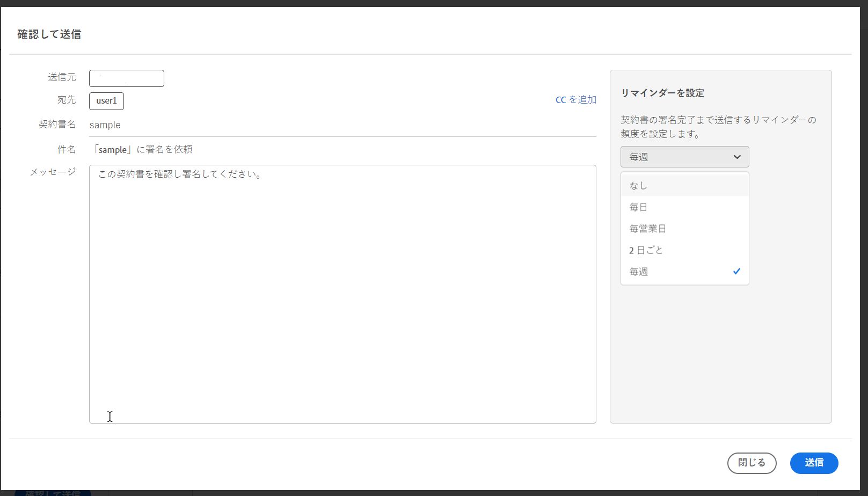Screen dimensions: 868x496
Task: Click the chevron on the reminder combo box
Action: pyautogui.click(x=737, y=156)
